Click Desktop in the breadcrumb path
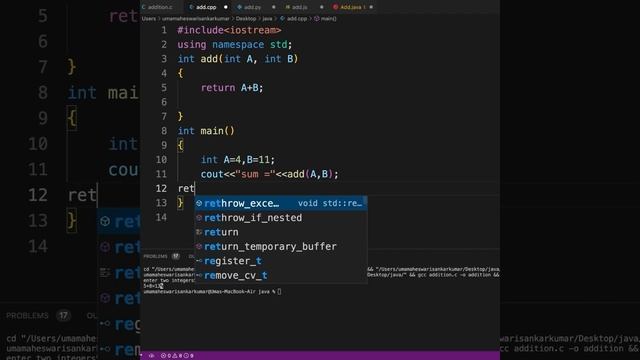640x360 pixels. click(x=246, y=18)
